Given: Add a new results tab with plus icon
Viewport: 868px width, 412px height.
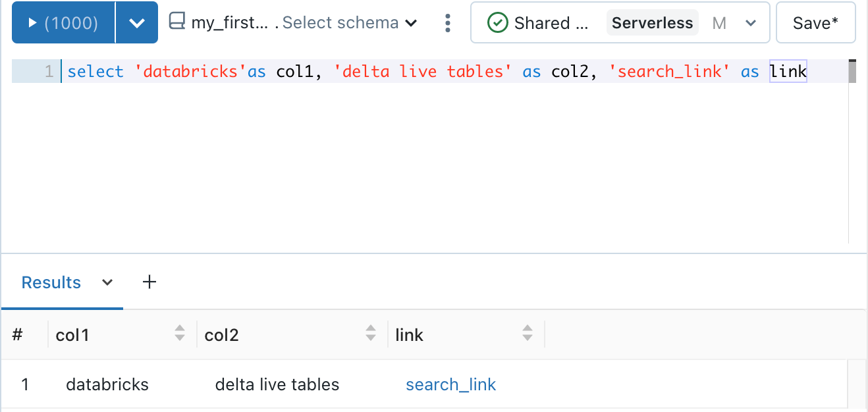Looking at the screenshot, I should 149,282.
